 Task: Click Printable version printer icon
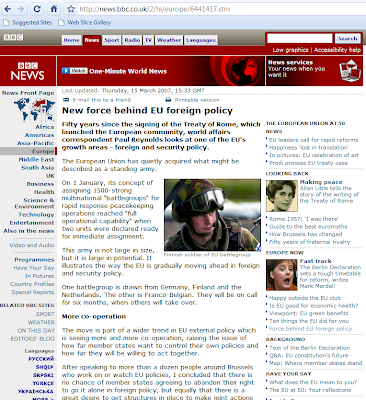pos(168,100)
